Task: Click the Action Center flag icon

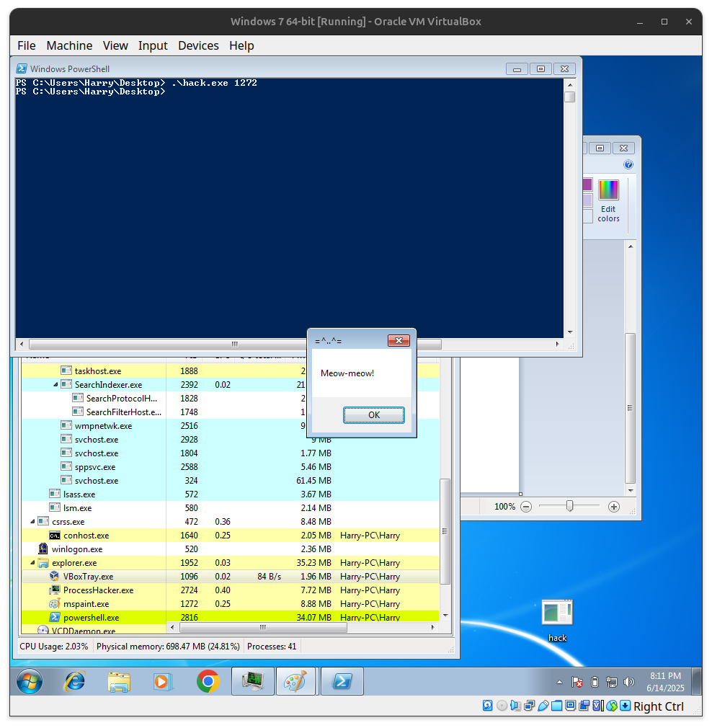Action: (x=577, y=682)
